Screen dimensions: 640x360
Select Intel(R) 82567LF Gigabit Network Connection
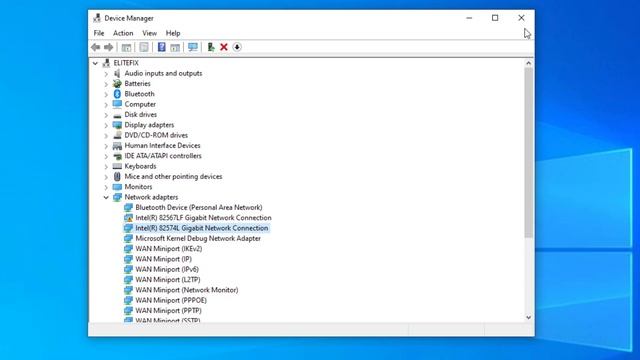pyautogui.click(x=203, y=218)
